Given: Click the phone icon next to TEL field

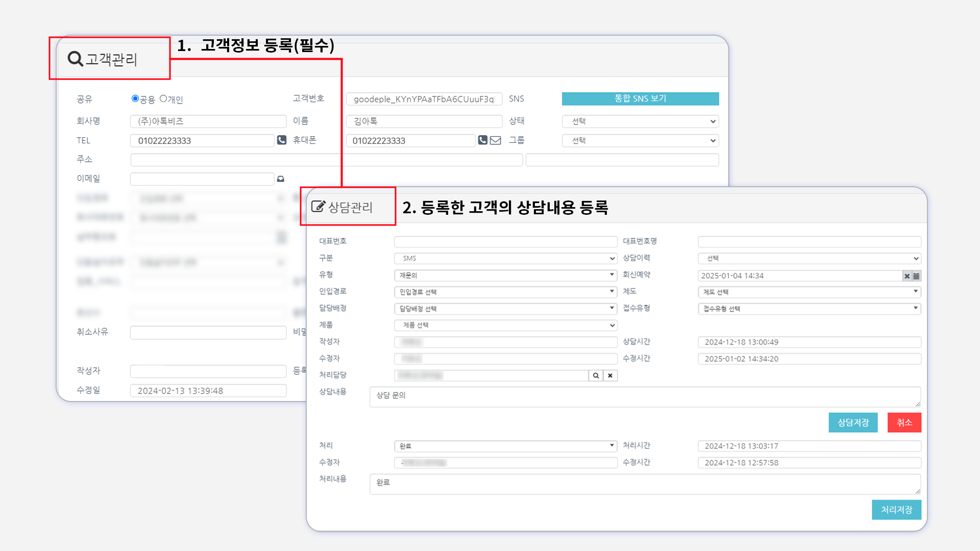Looking at the screenshot, I should (x=282, y=140).
